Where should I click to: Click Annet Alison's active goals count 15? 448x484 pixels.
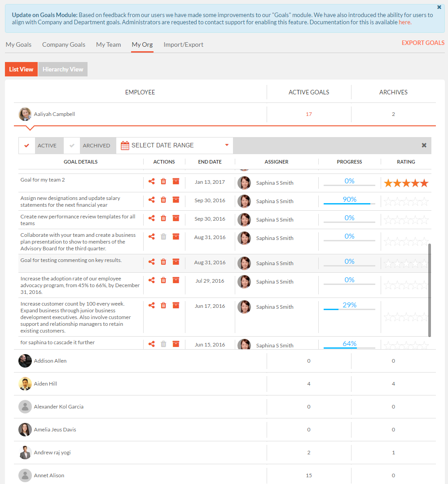309,475
